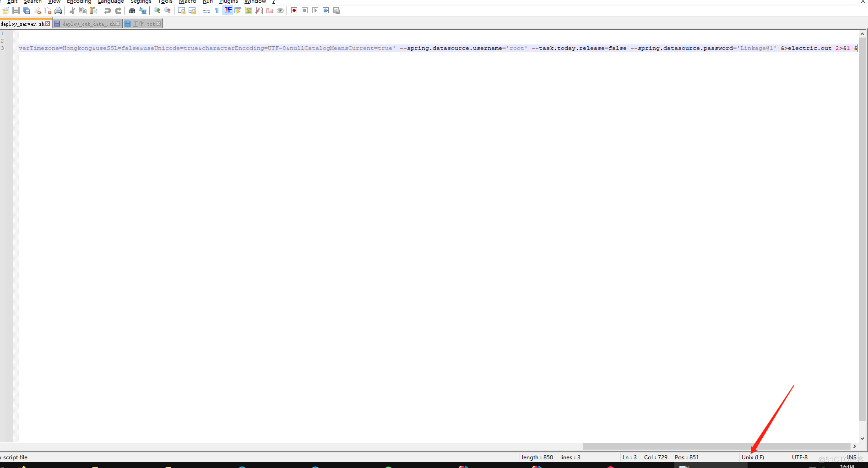
Task: Zoom in with the magnifier plus icon
Action: point(157,11)
